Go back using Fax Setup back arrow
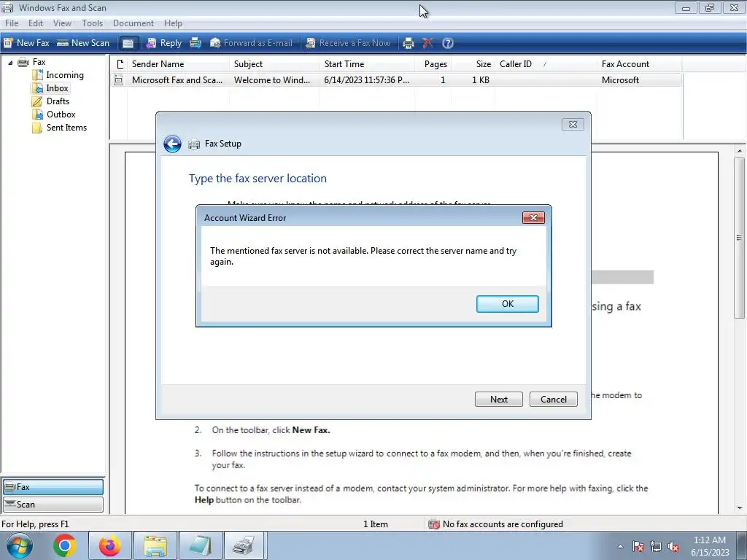Screen dimensions: 747x560 [172, 144]
